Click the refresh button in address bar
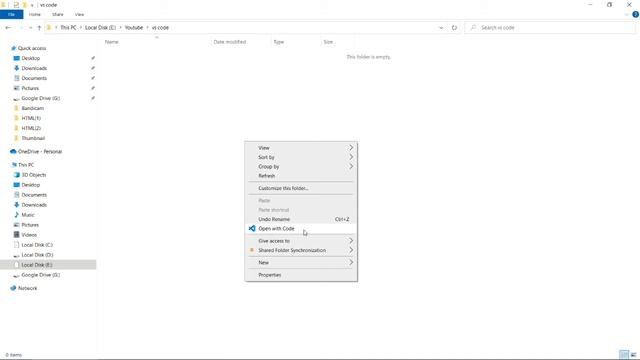This screenshot has width=640, height=360. pos(454,28)
